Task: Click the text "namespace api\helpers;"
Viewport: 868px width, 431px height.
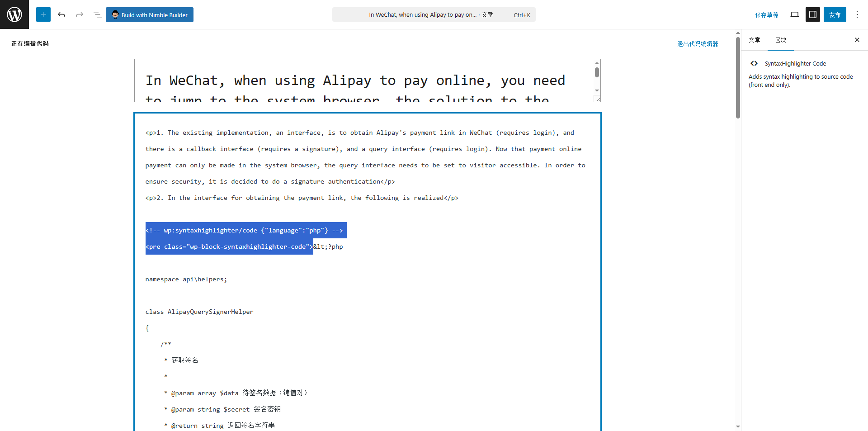Action: 186,279
